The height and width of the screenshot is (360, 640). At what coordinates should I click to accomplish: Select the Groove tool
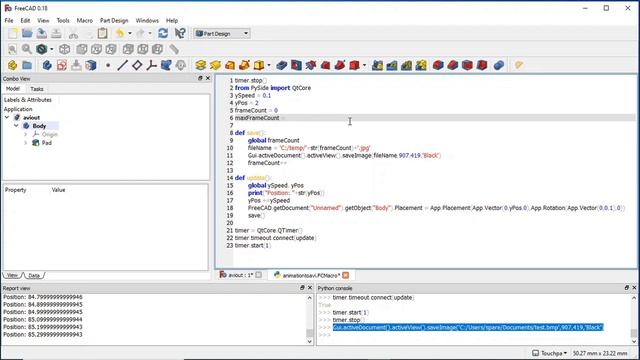click(311, 65)
